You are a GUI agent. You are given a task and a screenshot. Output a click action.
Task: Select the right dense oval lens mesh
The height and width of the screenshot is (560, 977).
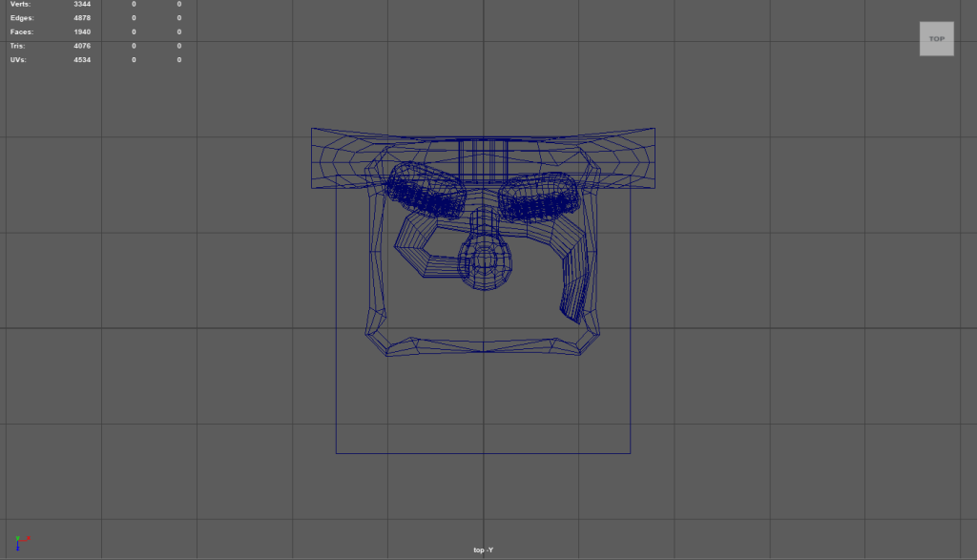539,198
